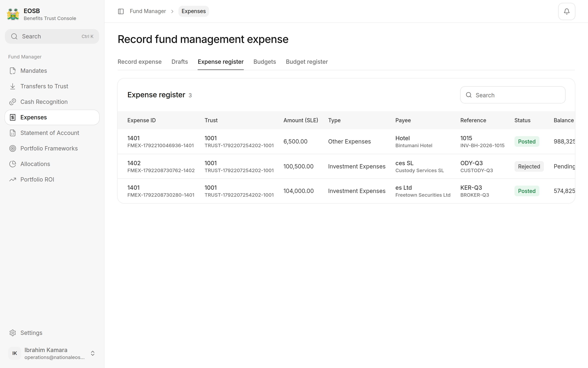Click the Settings gear icon
The width and height of the screenshot is (588, 368).
13,333
